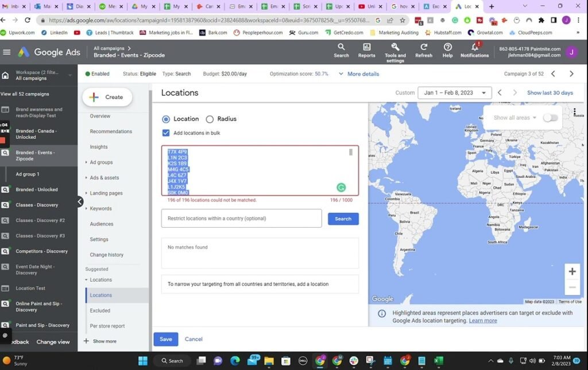This screenshot has width=588, height=370.
Task: Zoom out on the map
Action: click(572, 287)
